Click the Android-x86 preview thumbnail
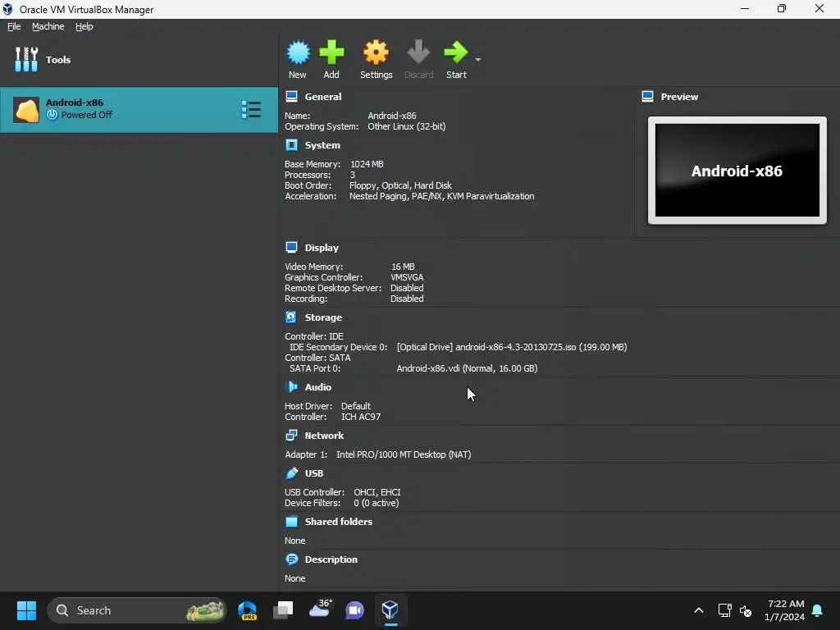 click(x=737, y=171)
